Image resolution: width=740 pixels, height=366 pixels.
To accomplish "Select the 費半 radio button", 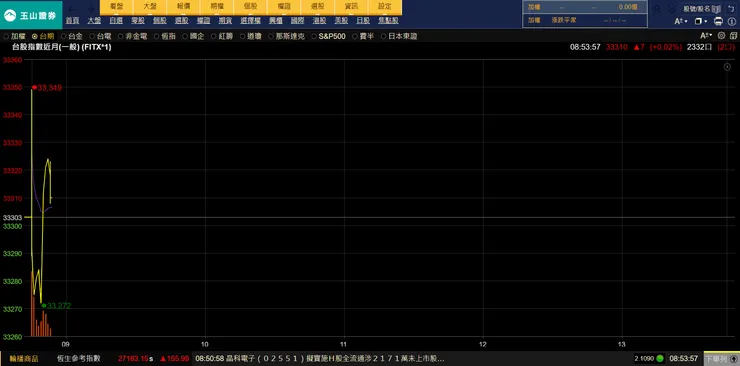I will pyautogui.click(x=355, y=36).
